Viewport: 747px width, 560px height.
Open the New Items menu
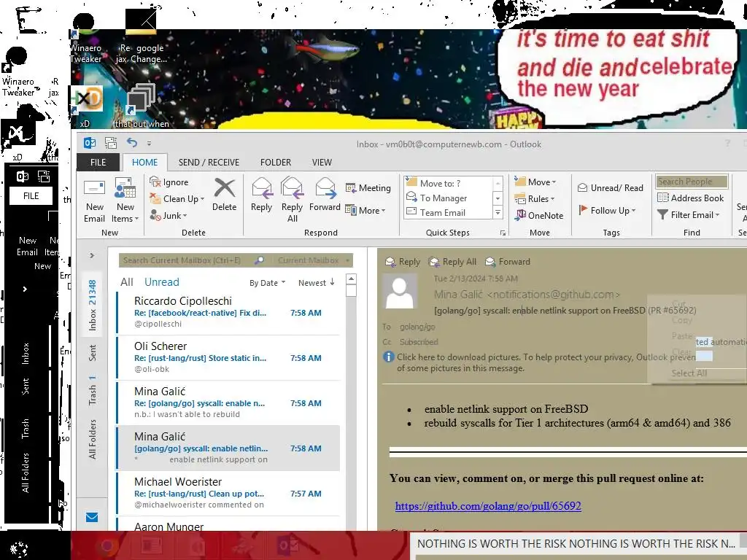tap(125, 201)
